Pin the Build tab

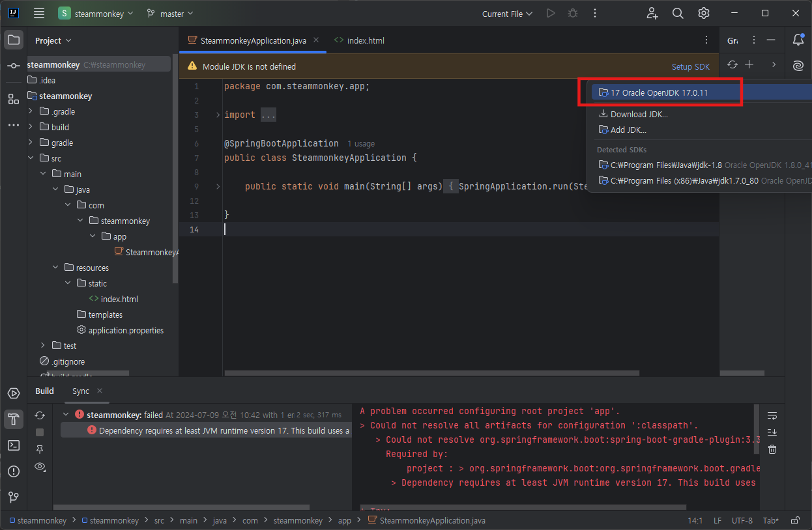[40, 449]
